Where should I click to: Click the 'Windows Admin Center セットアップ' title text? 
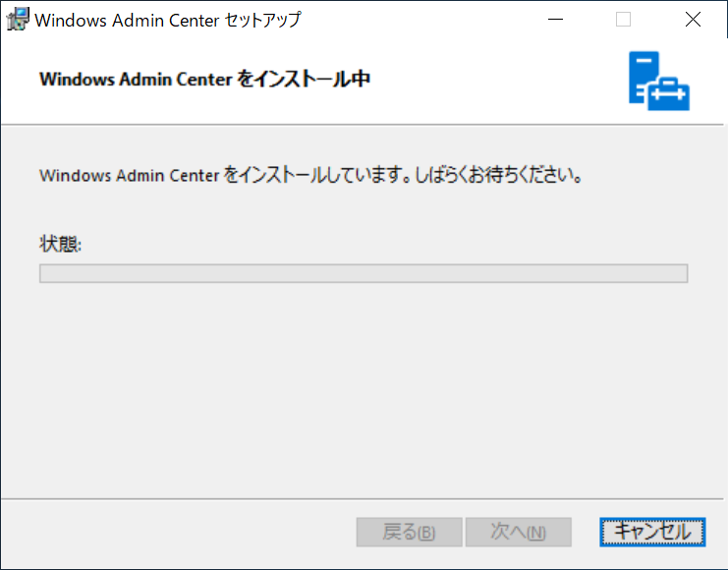click(168, 20)
